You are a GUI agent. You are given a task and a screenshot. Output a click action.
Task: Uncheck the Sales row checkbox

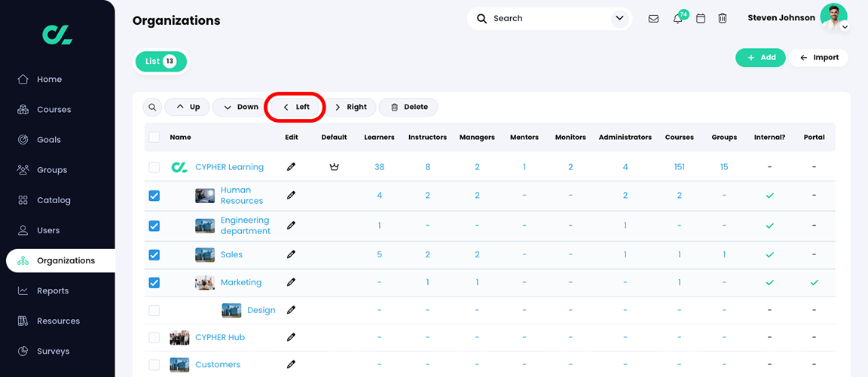[x=154, y=255]
